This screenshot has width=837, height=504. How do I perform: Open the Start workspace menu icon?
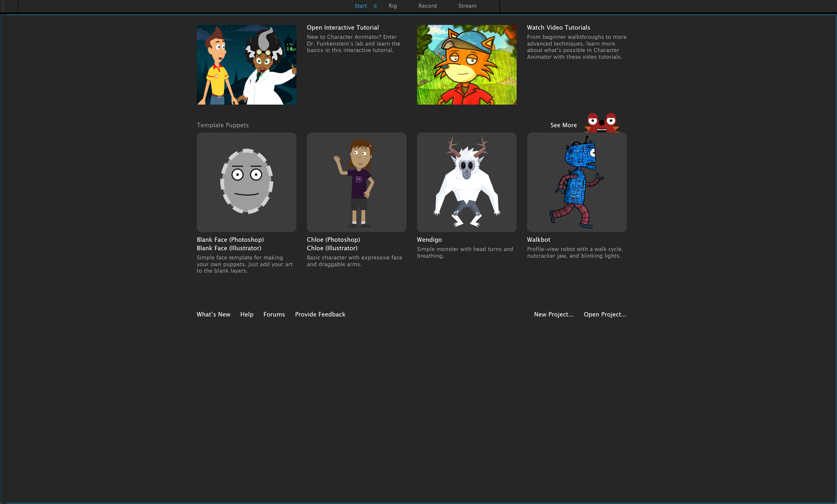point(375,6)
